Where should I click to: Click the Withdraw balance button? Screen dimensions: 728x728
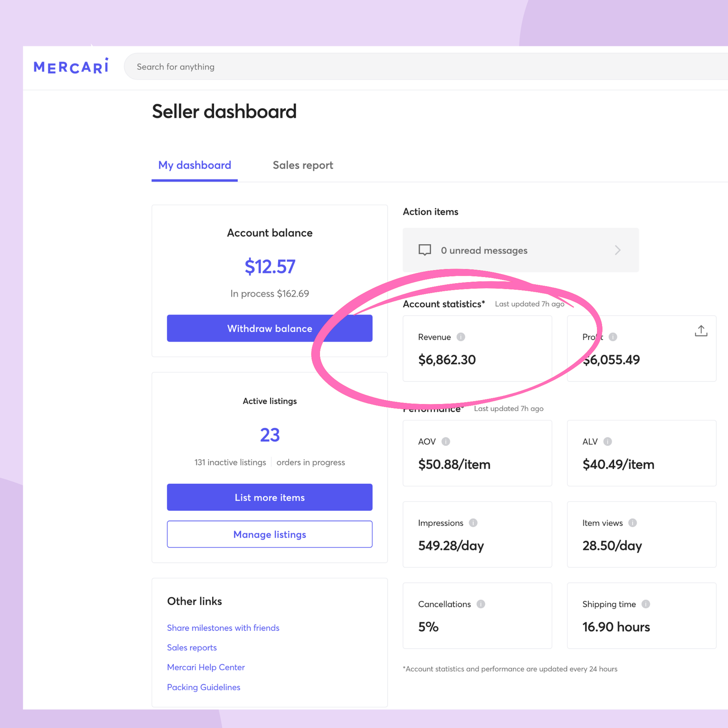(270, 328)
